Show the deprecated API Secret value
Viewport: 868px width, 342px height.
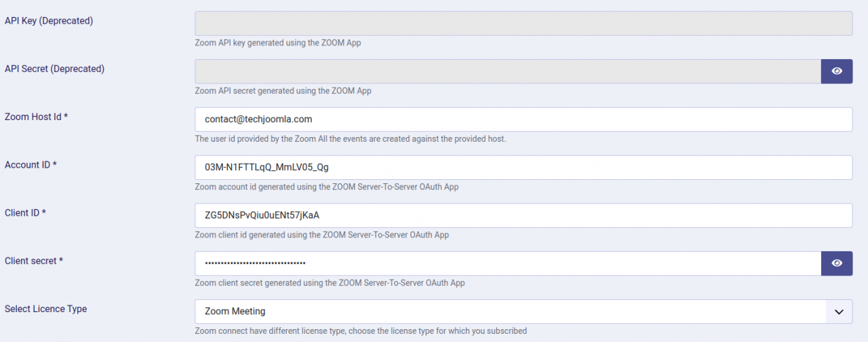837,71
